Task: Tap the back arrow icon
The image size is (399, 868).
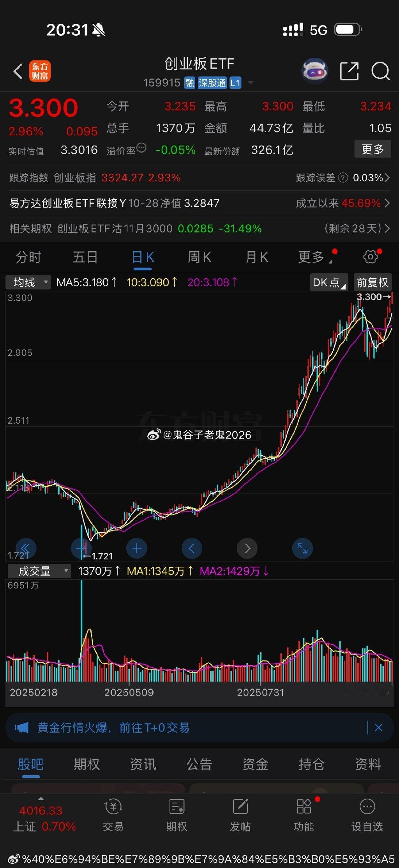Action: coord(18,71)
